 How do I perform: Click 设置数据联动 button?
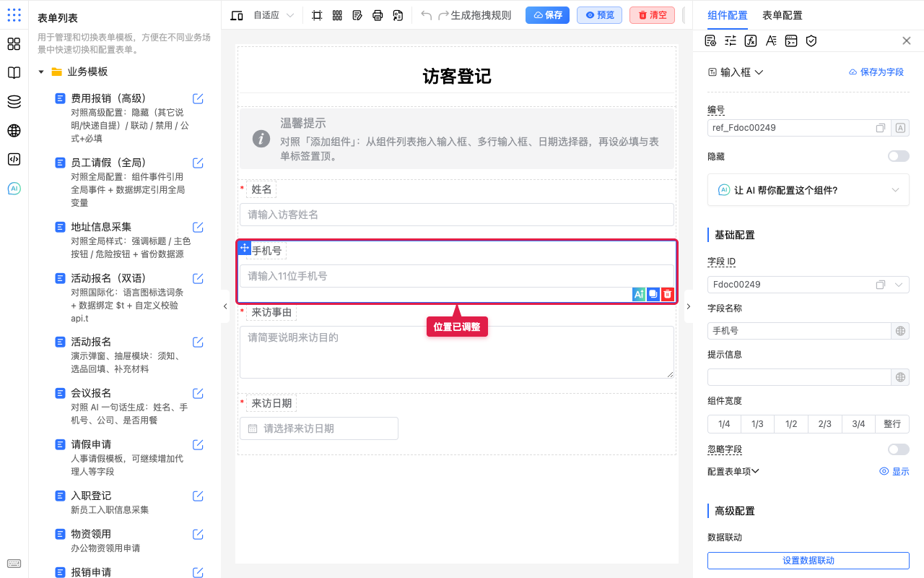pyautogui.click(x=808, y=561)
